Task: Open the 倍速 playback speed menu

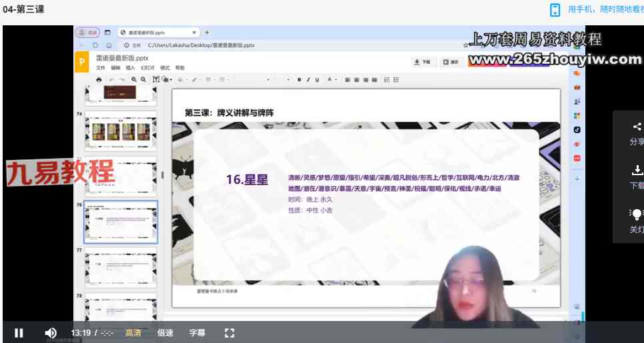Action: (165, 332)
